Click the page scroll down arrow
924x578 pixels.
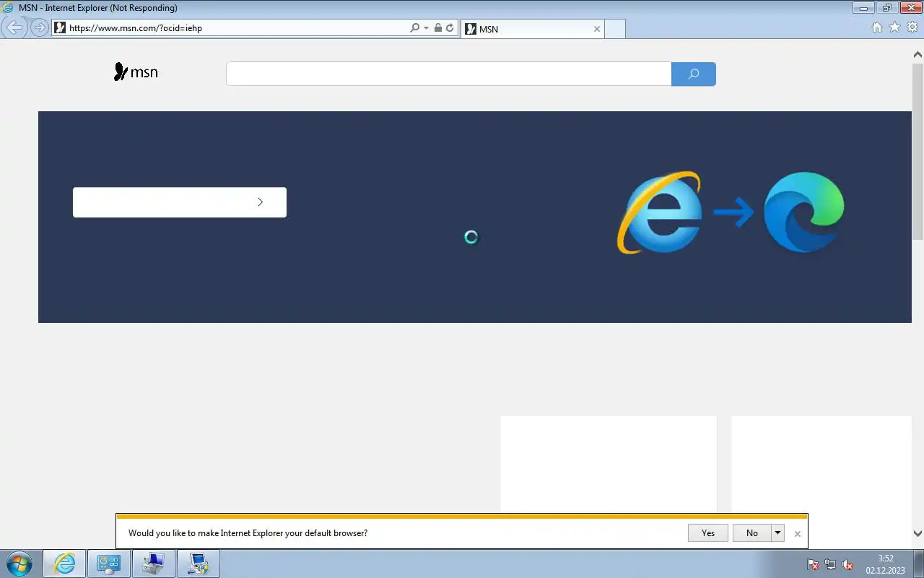pyautogui.click(x=918, y=534)
